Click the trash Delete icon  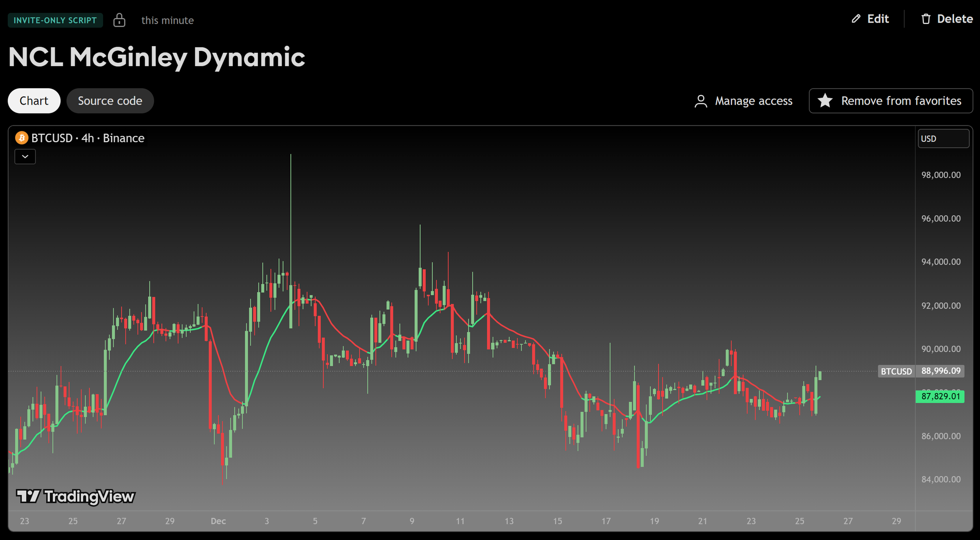click(x=926, y=19)
